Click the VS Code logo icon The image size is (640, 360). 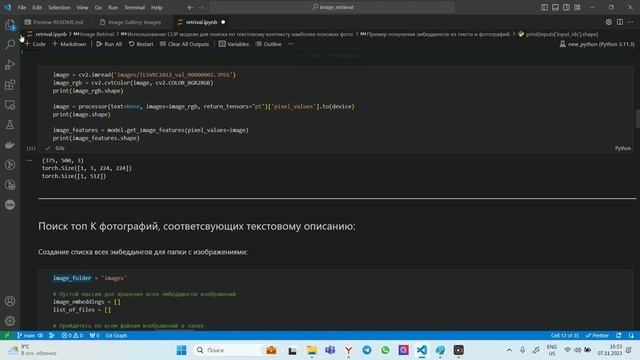pos(7,7)
